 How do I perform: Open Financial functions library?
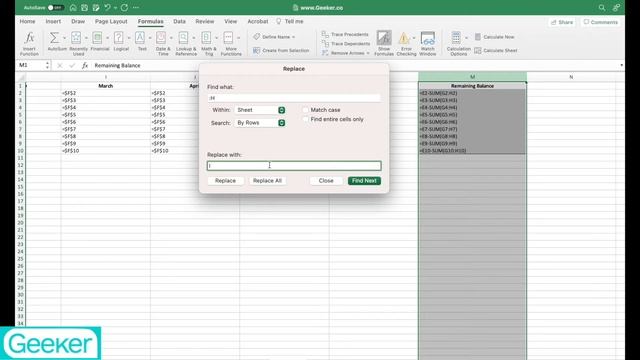pos(100,42)
